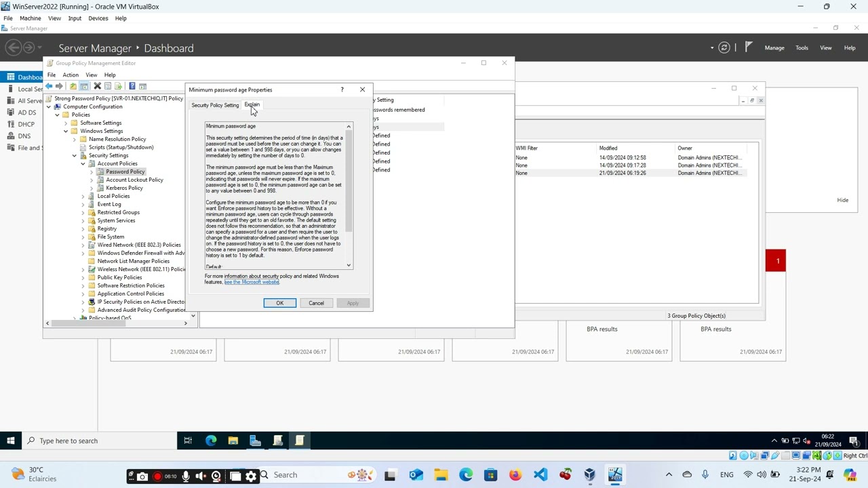Open the View menu in Group Policy Editor
This screenshot has width=868, height=488.
point(91,75)
